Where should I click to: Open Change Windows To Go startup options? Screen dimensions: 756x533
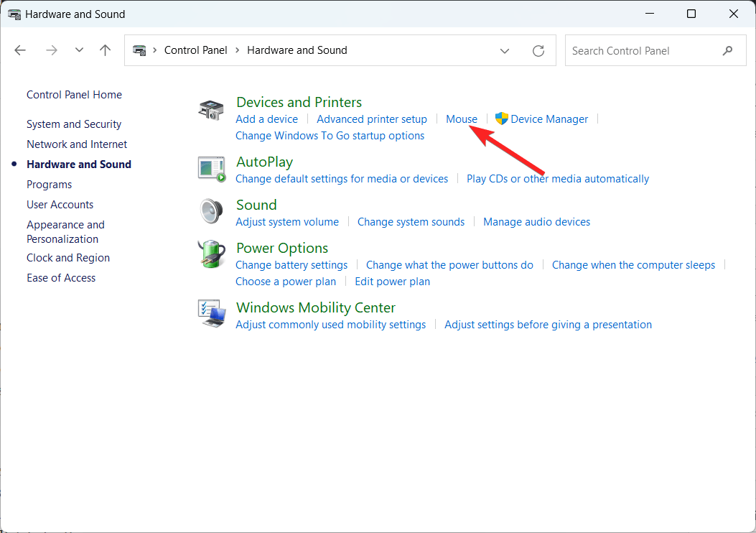[x=330, y=136]
